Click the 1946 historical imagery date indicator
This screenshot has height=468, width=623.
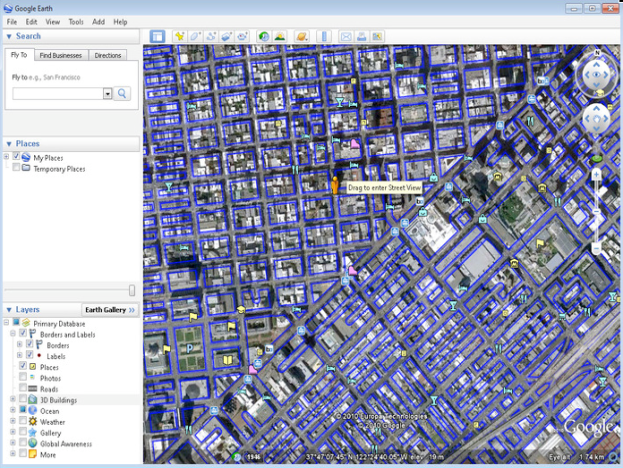click(253, 457)
